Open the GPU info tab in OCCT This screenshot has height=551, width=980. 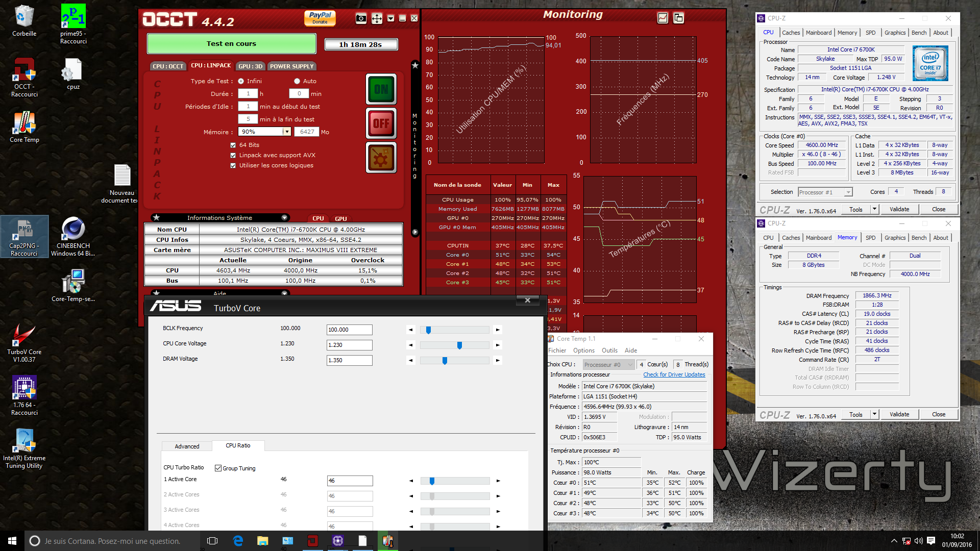click(341, 219)
